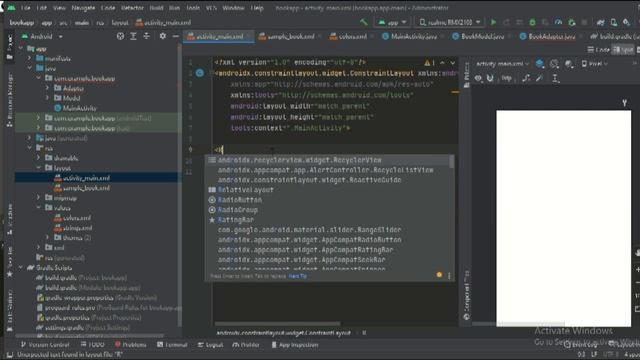Open the Terminal tool window
This screenshot has height=360, width=640.
pyautogui.click(x=172, y=345)
